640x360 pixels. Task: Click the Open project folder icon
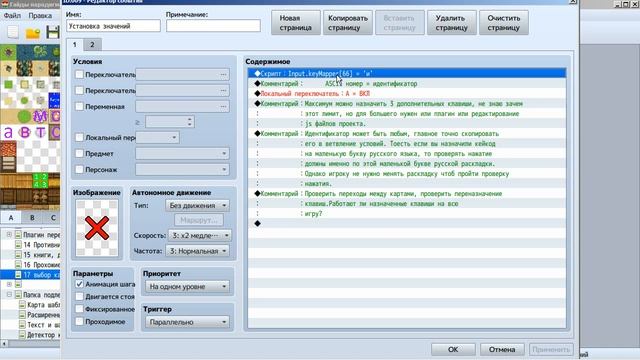point(33,33)
